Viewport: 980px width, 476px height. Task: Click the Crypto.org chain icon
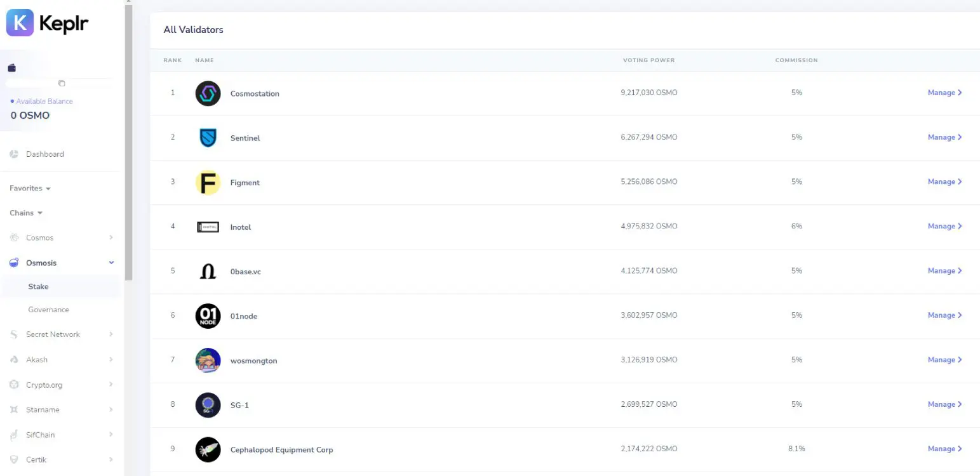click(14, 385)
